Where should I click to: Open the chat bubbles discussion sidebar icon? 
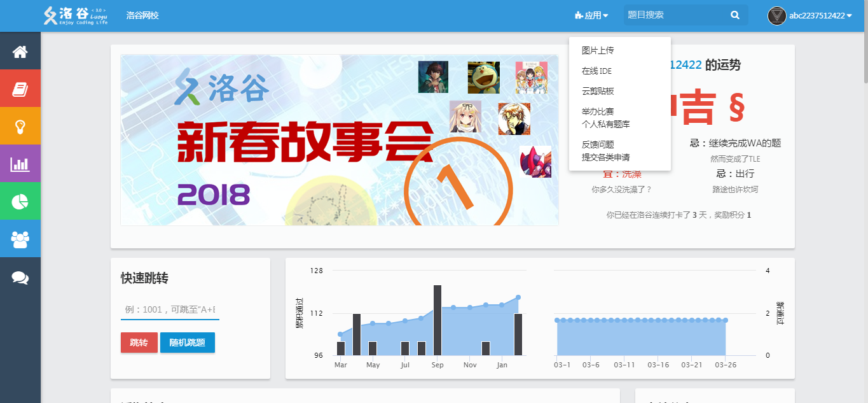point(20,278)
